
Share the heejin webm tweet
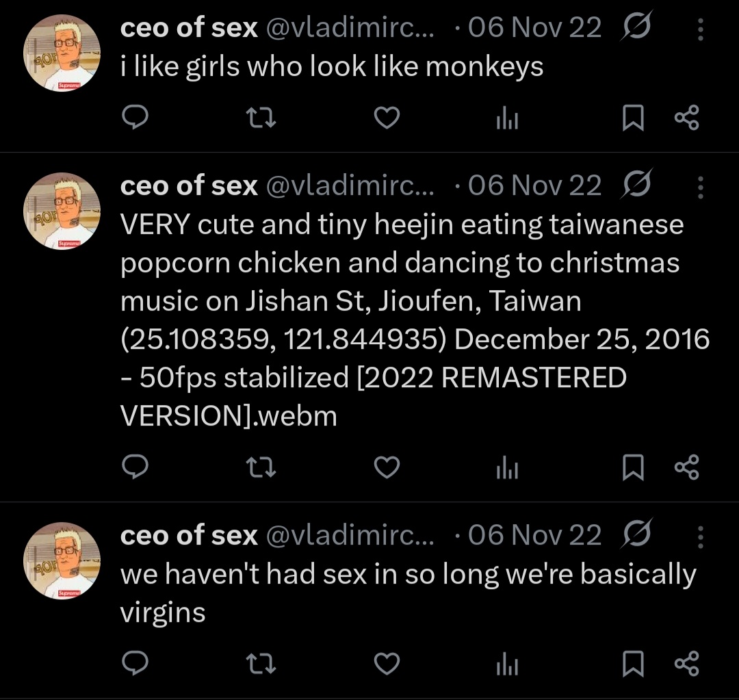point(687,467)
